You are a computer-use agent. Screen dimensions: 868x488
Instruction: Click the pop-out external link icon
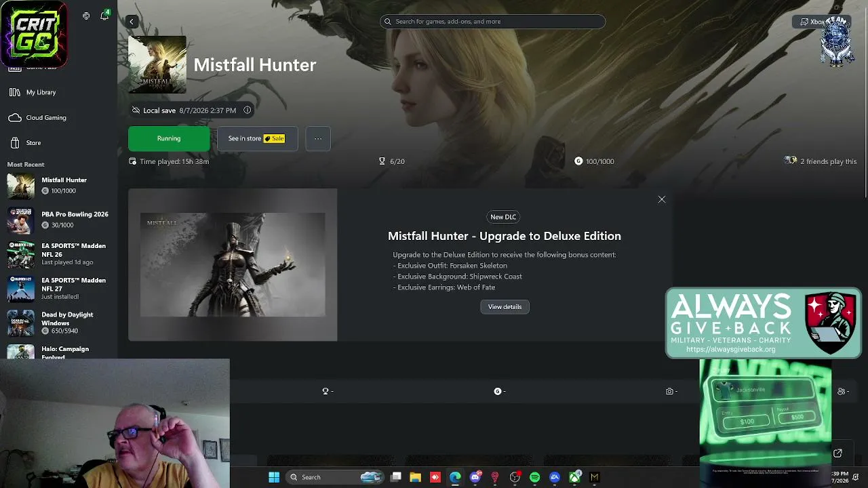837,453
